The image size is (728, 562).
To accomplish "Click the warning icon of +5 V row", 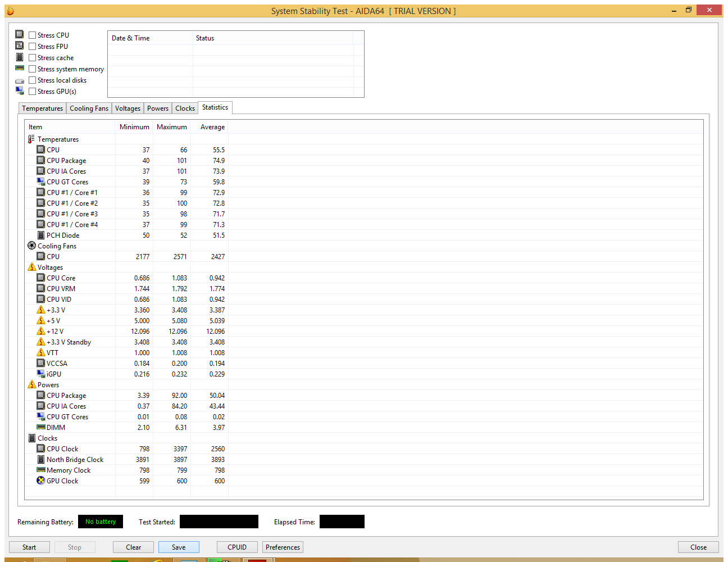I will [40, 320].
